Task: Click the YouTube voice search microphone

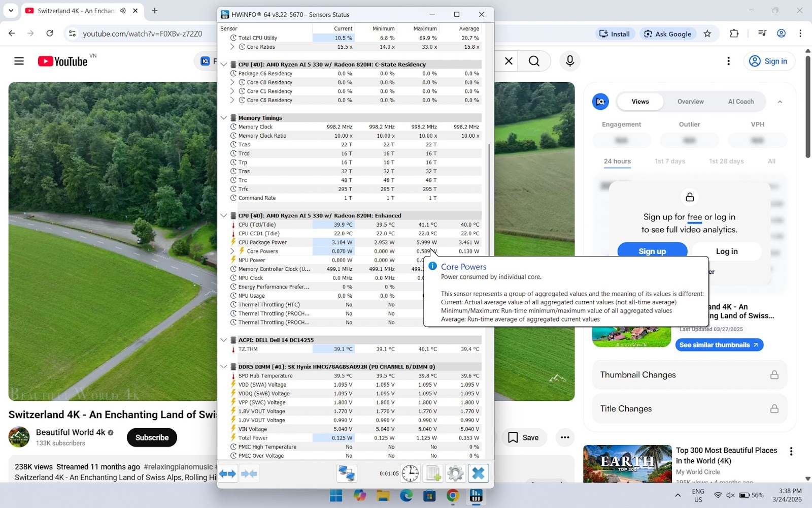Action: [570, 61]
